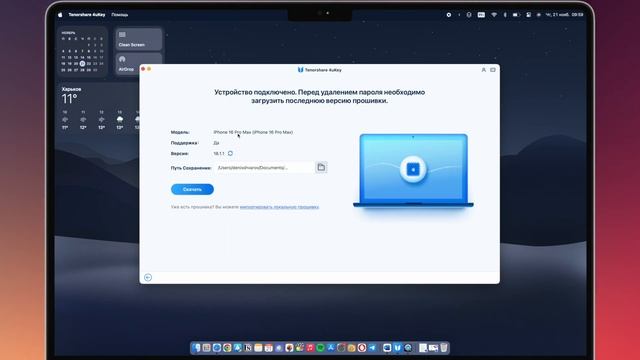Image resolution: width=640 pixels, height=360 pixels.
Task: Open the Trash in the Dock
Action: (x=444, y=348)
